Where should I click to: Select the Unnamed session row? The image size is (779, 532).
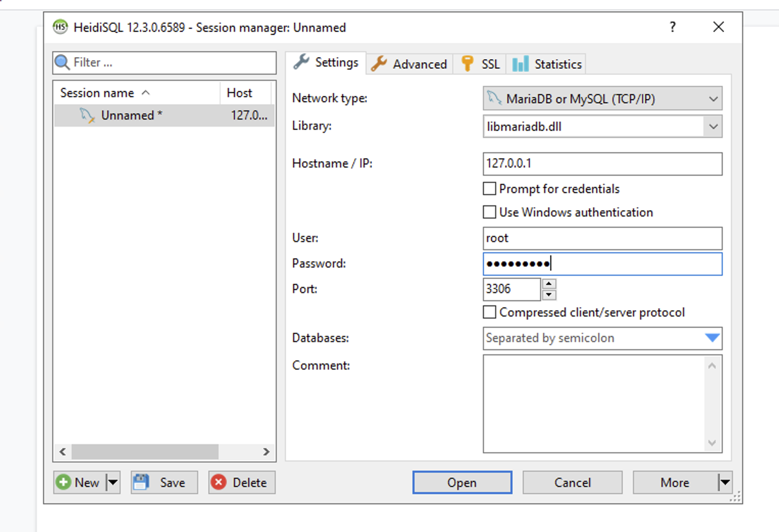click(164, 115)
